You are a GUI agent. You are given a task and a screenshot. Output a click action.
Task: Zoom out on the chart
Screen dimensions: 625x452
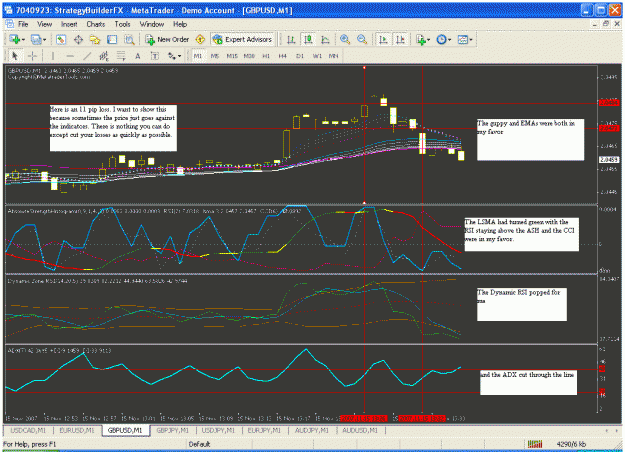coord(362,39)
